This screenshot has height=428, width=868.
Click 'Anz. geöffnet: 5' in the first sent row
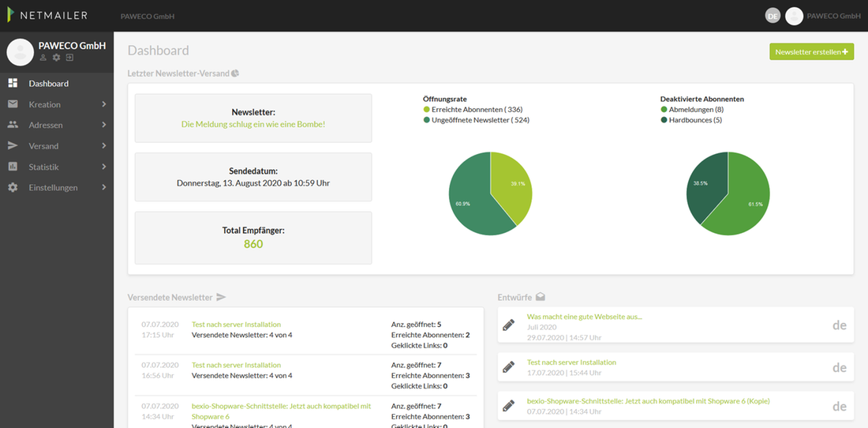pyautogui.click(x=417, y=325)
